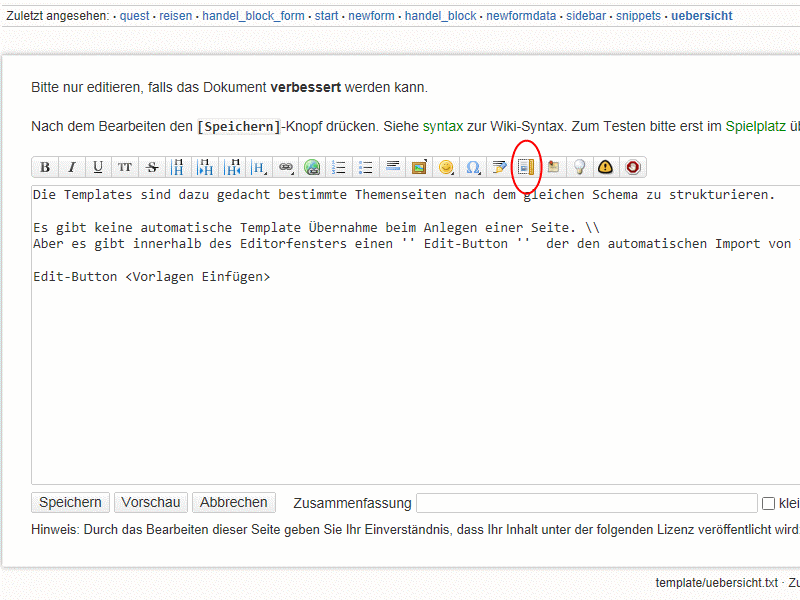Cancel editing with Abbrechen

tap(234, 502)
